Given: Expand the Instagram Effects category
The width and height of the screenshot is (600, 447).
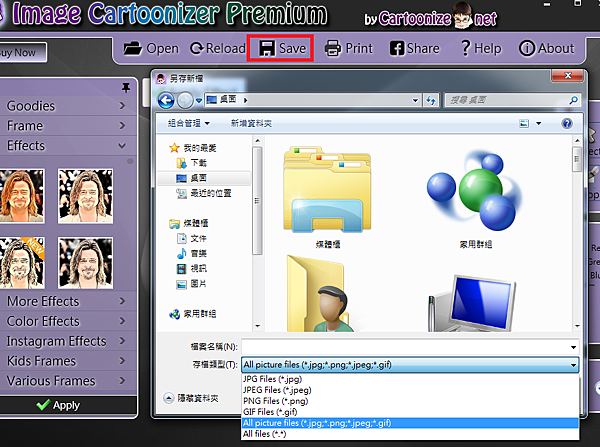Looking at the screenshot, I should click(x=68, y=341).
